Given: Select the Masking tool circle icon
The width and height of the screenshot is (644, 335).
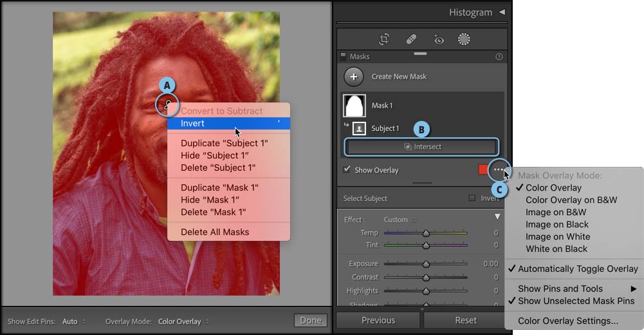Looking at the screenshot, I should (x=464, y=39).
